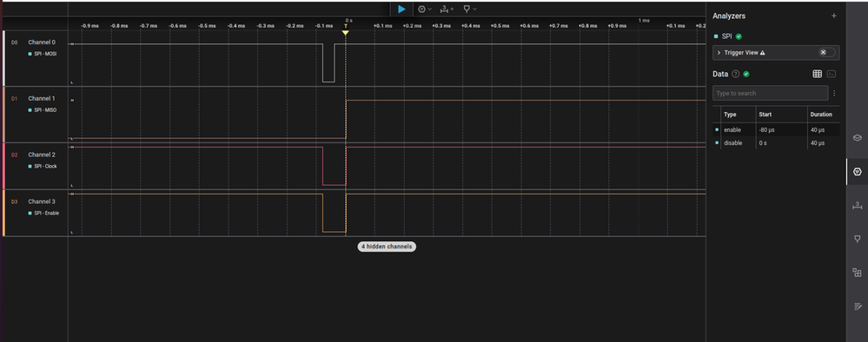Click the SPI - Enable tag under Channel 3

click(x=43, y=213)
